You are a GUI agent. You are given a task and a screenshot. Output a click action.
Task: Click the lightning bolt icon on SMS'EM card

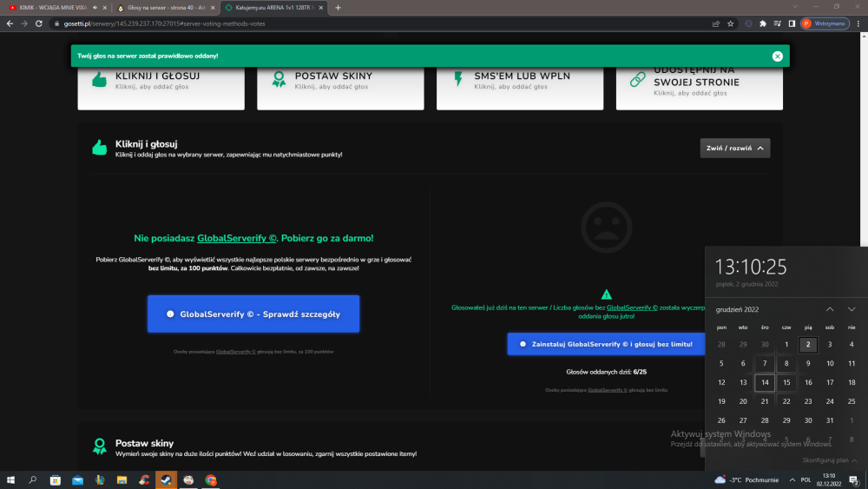click(458, 79)
